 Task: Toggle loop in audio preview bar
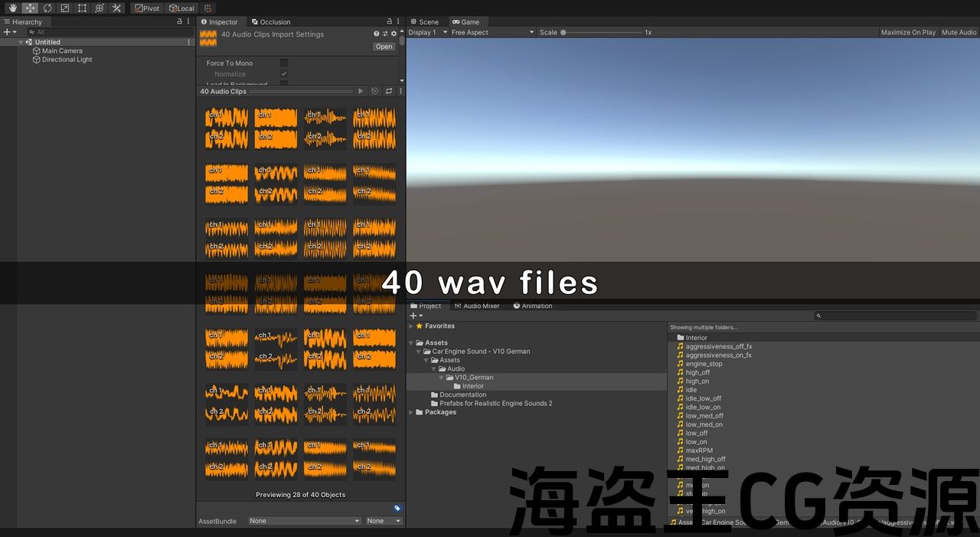click(389, 91)
